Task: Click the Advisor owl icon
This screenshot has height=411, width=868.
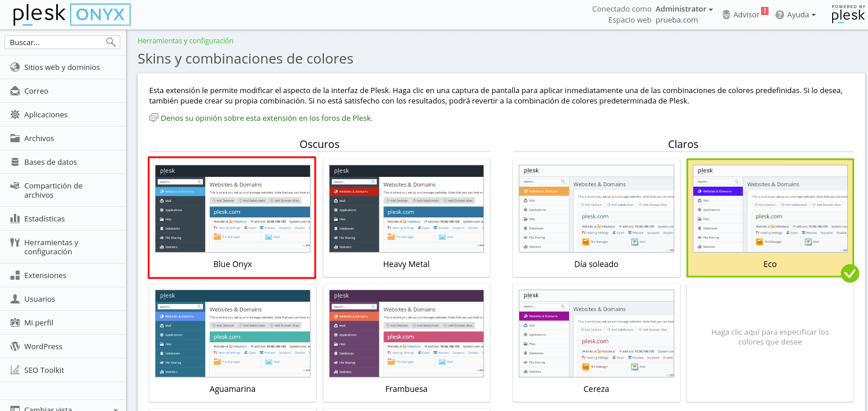Action: pyautogui.click(x=726, y=14)
